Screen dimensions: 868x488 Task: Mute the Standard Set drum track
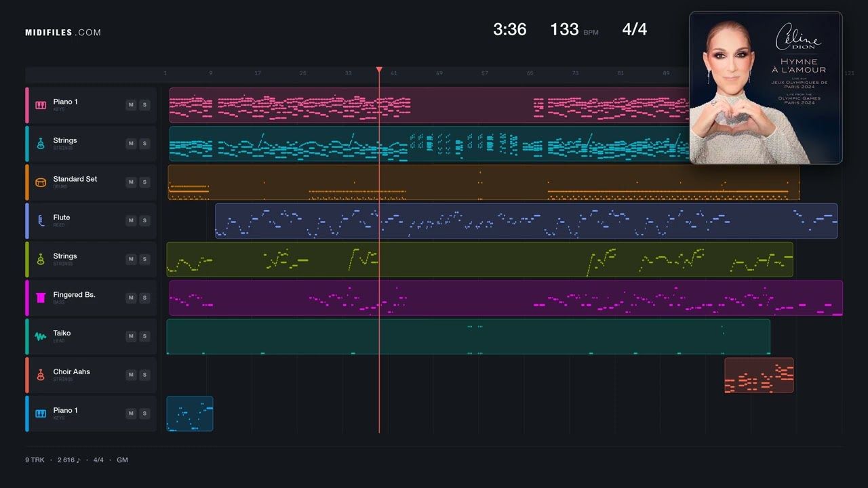[x=131, y=182]
